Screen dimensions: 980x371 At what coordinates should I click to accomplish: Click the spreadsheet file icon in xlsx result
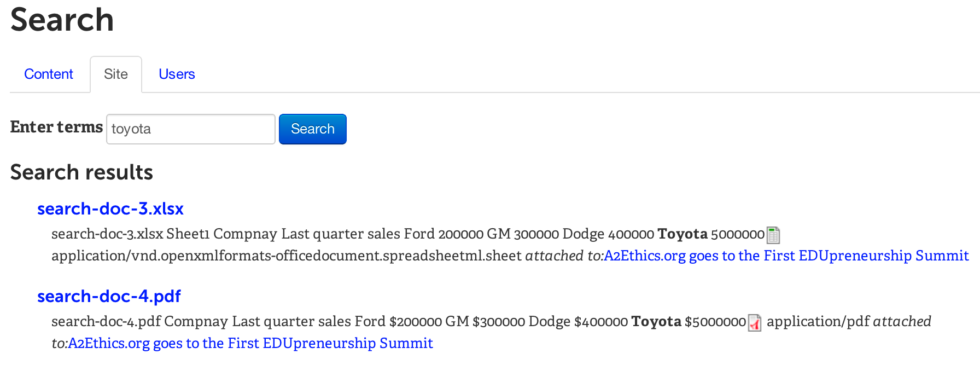click(x=773, y=235)
